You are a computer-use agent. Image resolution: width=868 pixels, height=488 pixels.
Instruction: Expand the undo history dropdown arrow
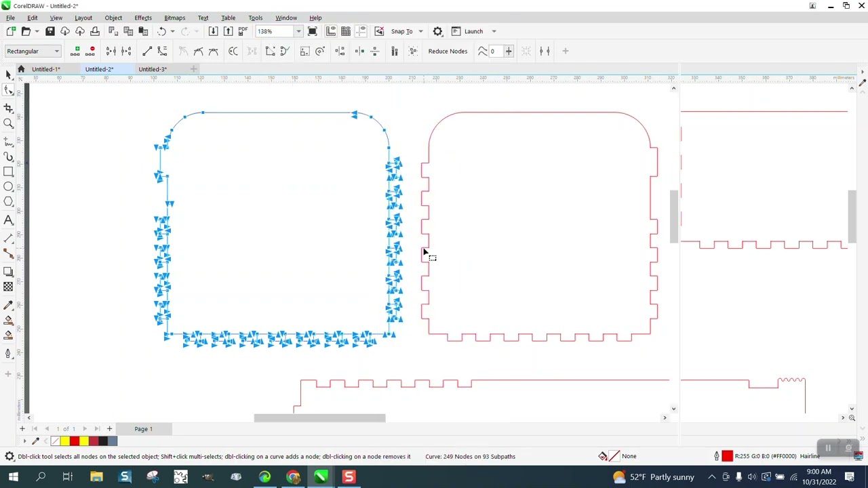point(172,31)
